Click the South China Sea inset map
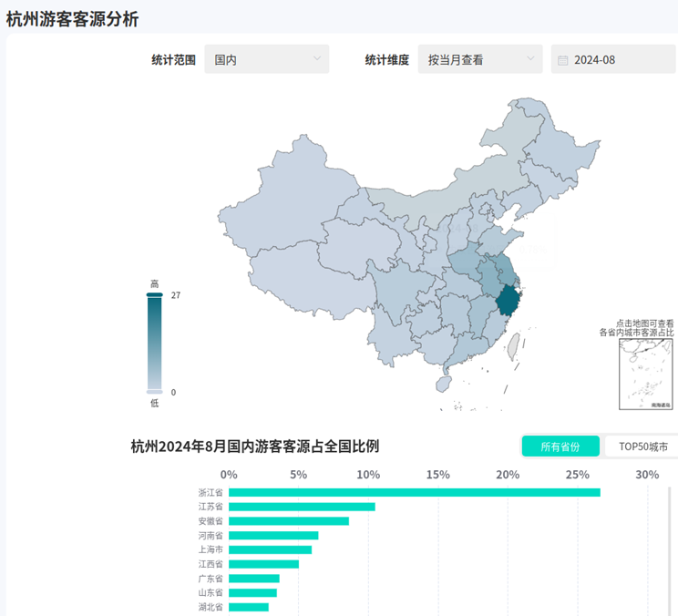Viewport: 678px width, 616px height. tap(645, 374)
